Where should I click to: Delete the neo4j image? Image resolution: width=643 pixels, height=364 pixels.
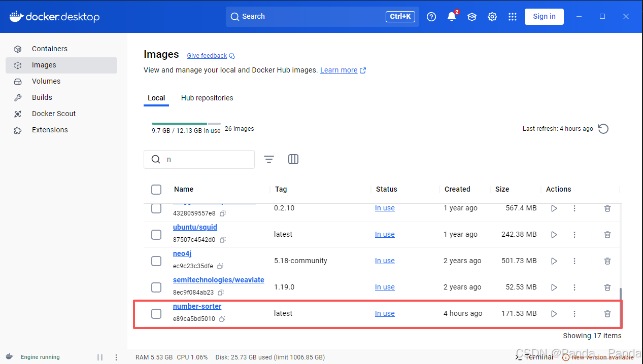click(607, 261)
